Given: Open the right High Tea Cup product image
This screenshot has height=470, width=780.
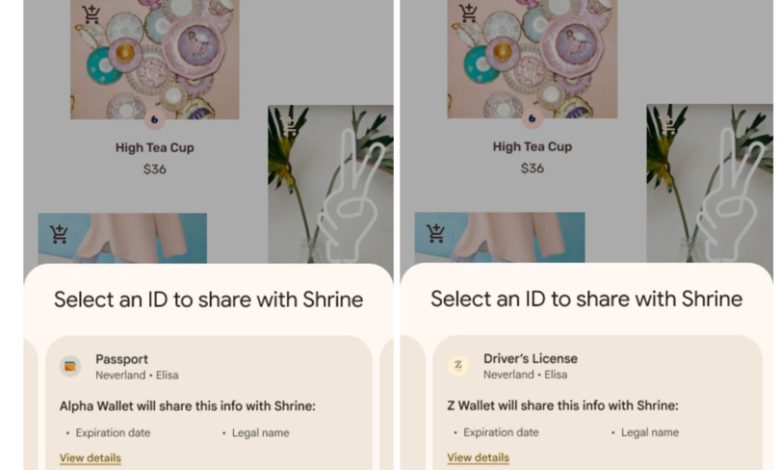Looking at the screenshot, I should (532, 59).
